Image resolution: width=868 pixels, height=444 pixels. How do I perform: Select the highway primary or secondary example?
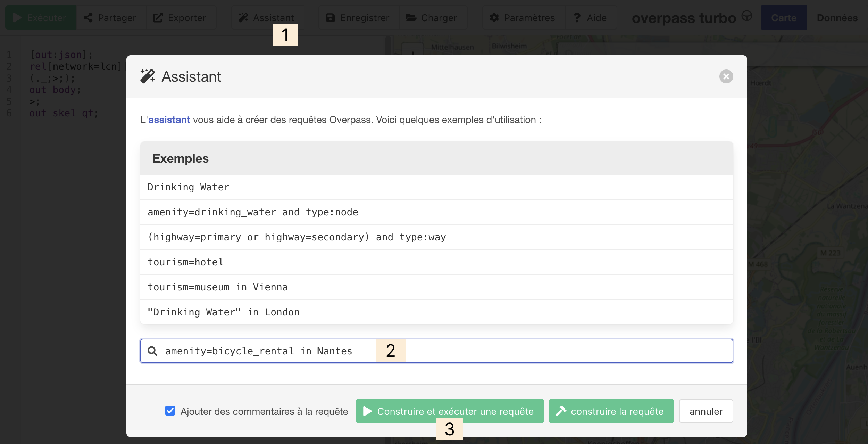click(436, 237)
